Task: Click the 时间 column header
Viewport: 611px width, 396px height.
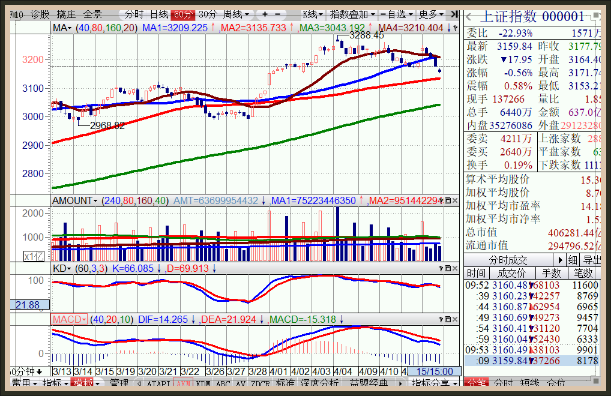Action: pos(476,273)
